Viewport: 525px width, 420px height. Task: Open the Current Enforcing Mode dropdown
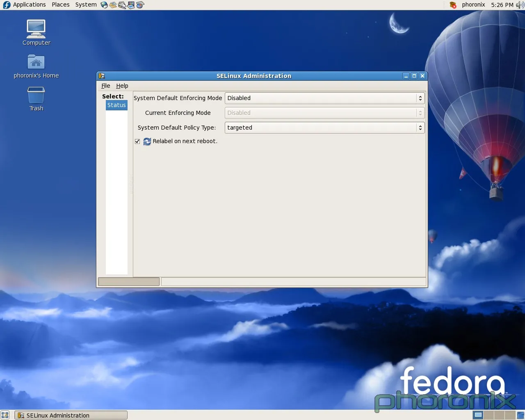pyautogui.click(x=324, y=113)
